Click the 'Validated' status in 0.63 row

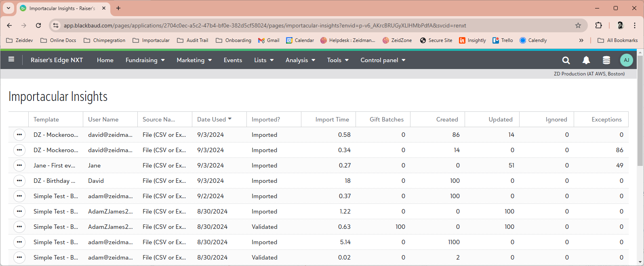(x=265, y=227)
